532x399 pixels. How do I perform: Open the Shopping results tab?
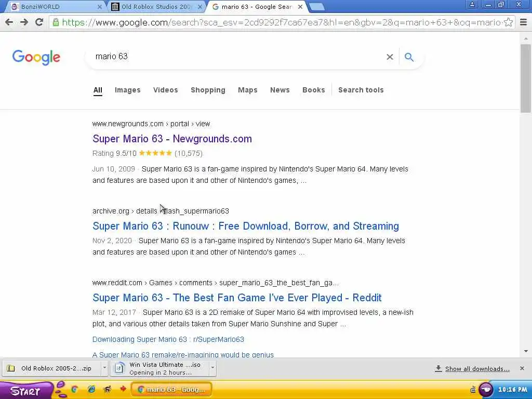tap(208, 90)
